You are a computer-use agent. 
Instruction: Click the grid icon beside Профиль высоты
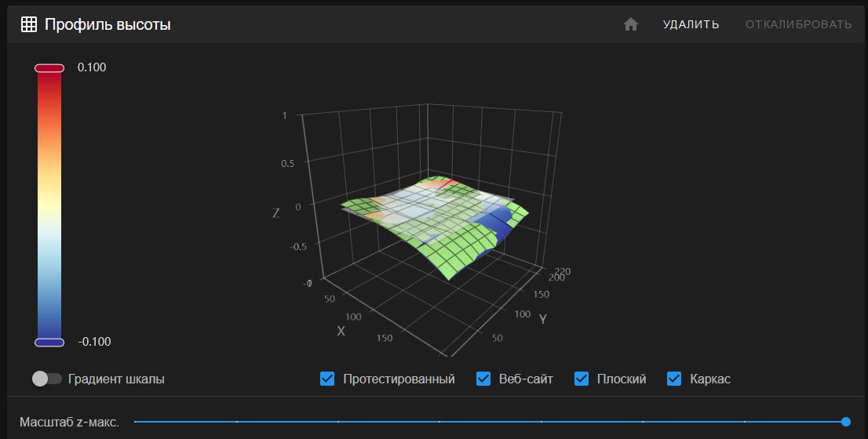28,24
